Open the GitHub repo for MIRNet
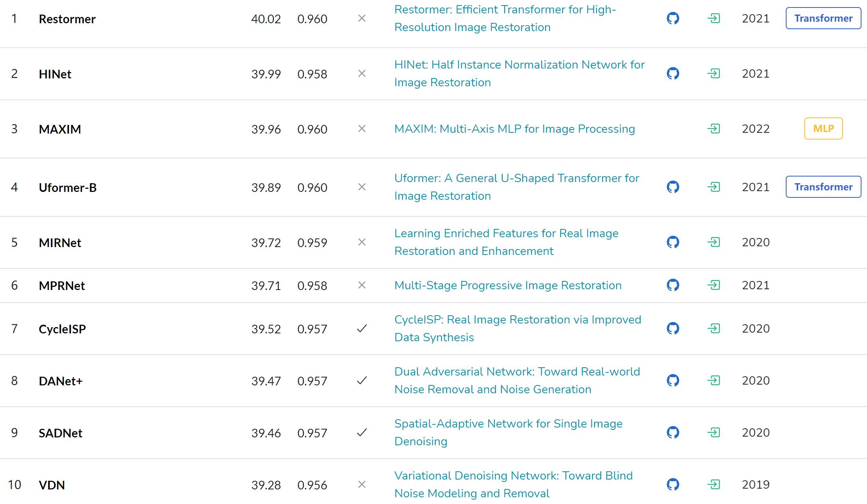The height and width of the screenshot is (504, 867). (x=672, y=242)
